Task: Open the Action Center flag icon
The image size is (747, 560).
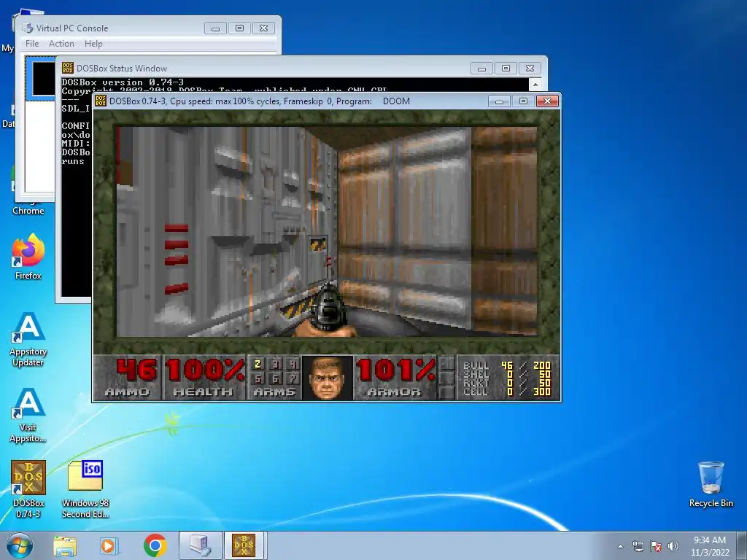Action: click(656, 546)
